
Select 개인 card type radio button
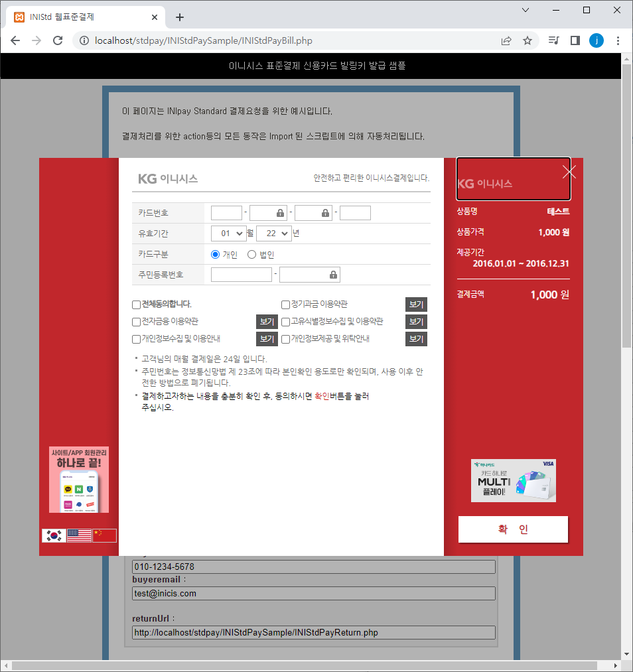[x=216, y=255]
